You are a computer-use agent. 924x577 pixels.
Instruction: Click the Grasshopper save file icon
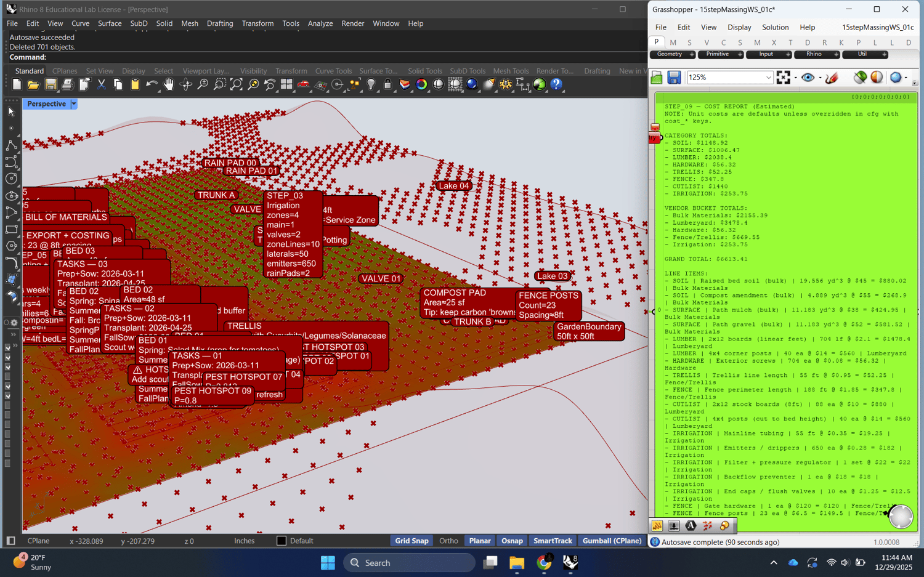click(x=674, y=78)
